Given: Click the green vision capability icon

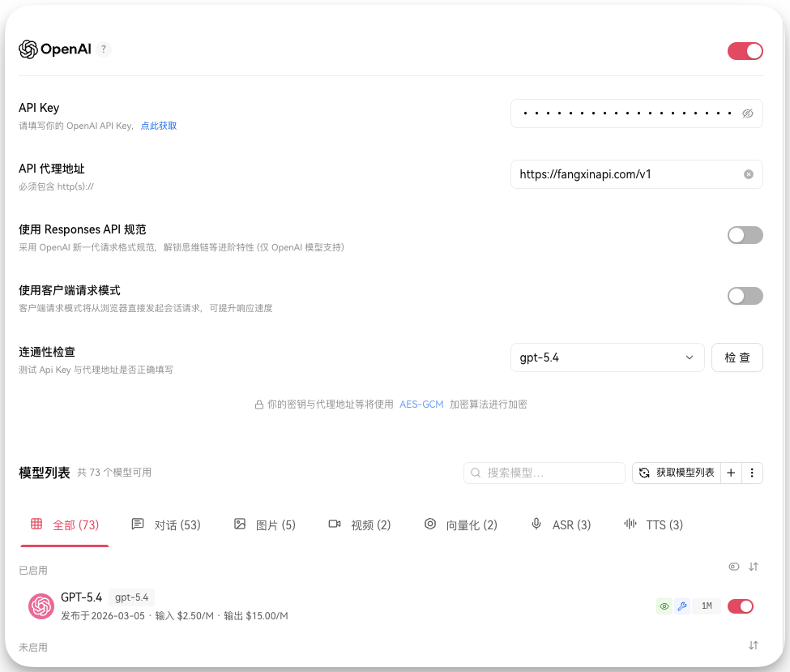Looking at the screenshot, I should tap(664, 606).
